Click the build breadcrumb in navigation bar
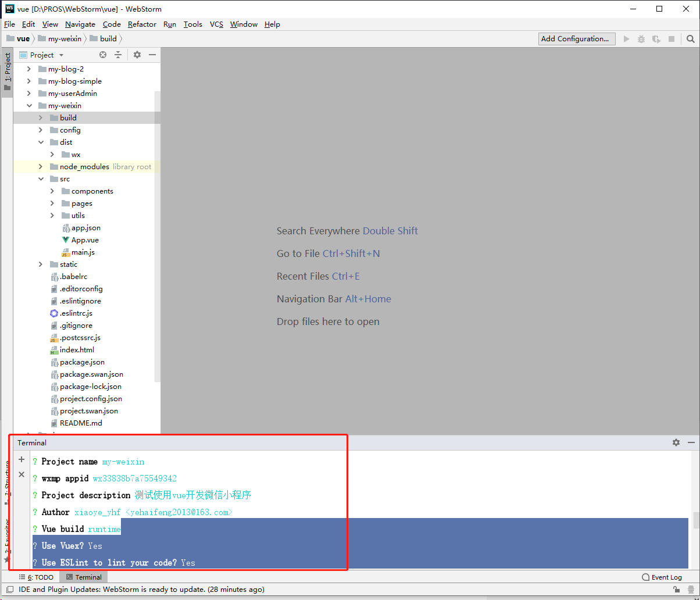Viewport: 700px width, 600px height. [103, 39]
